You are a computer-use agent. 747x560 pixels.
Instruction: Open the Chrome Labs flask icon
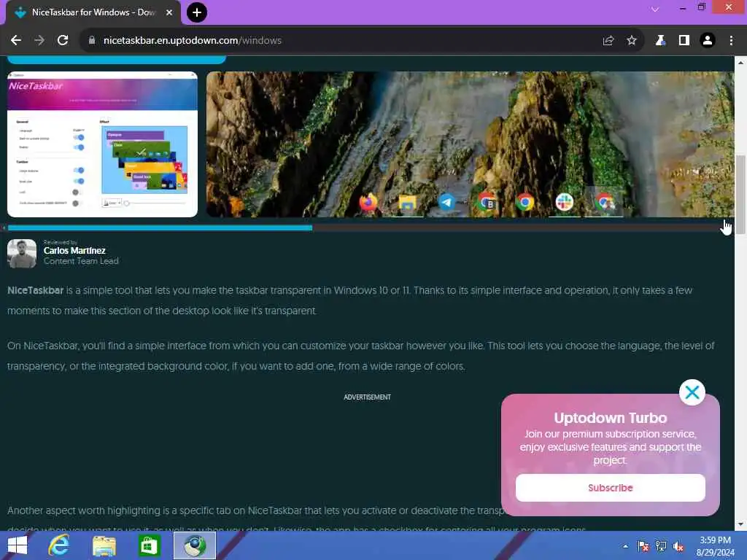tap(660, 41)
